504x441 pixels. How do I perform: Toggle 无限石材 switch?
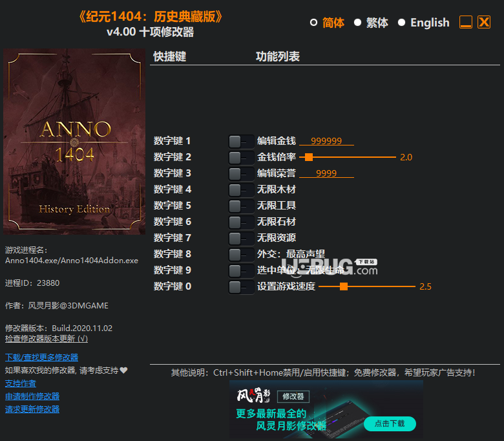241,222
